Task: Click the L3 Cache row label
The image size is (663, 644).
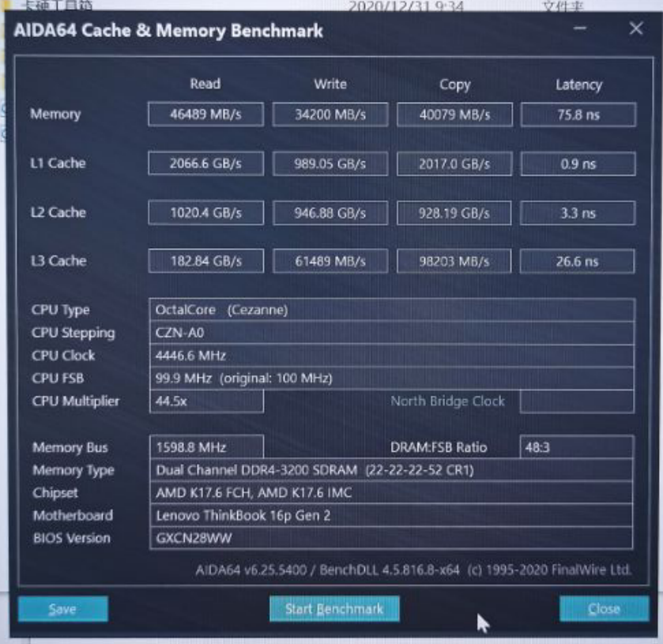Action: 58,261
